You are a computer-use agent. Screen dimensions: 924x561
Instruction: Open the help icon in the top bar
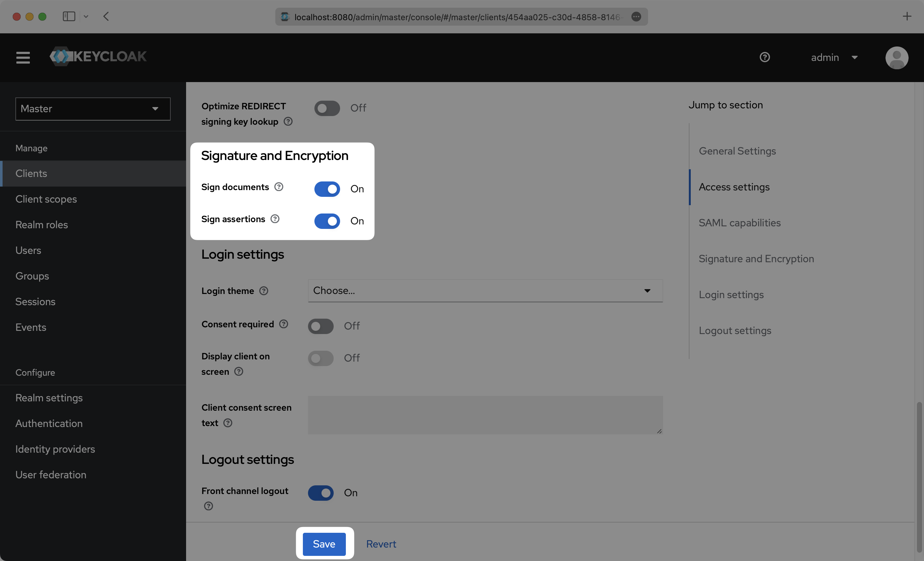(765, 57)
